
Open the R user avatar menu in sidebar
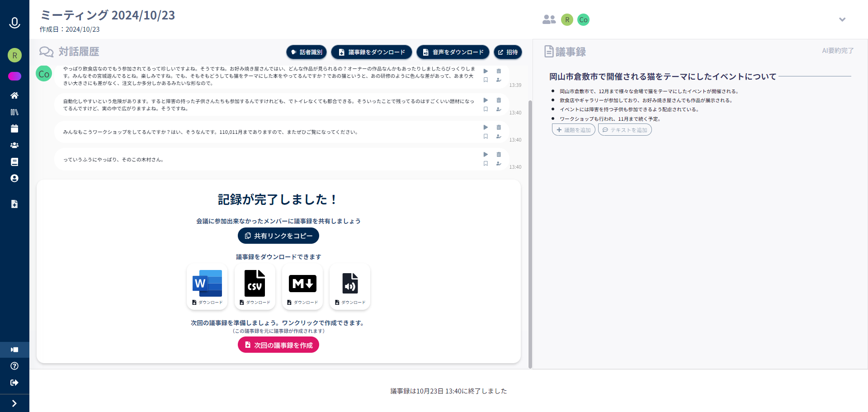[x=14, y=55]
